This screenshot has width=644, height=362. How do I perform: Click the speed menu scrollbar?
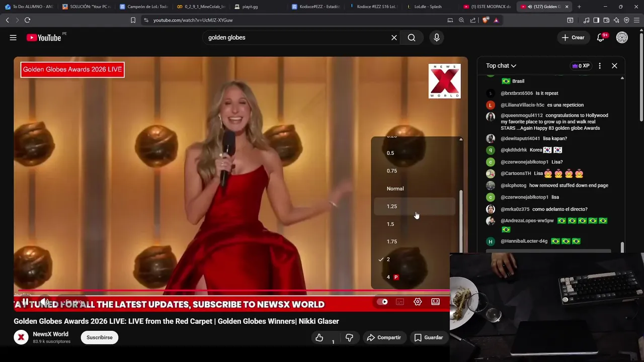461,221
